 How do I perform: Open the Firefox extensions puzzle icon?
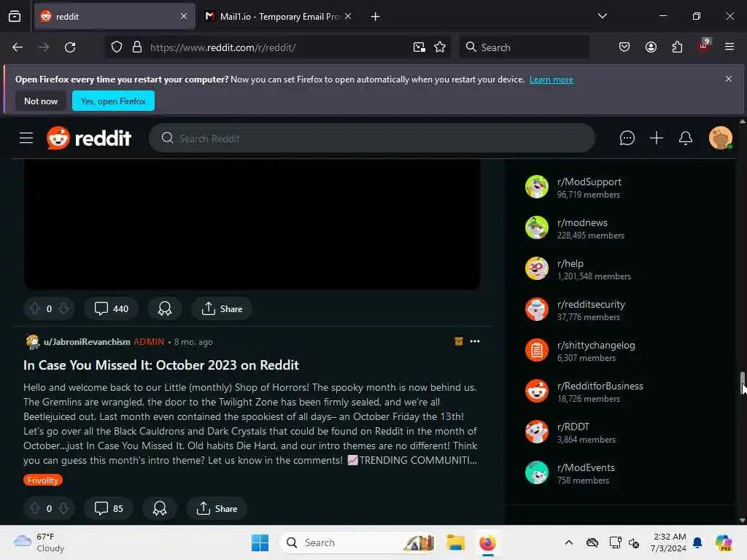[x=677, y=47]
